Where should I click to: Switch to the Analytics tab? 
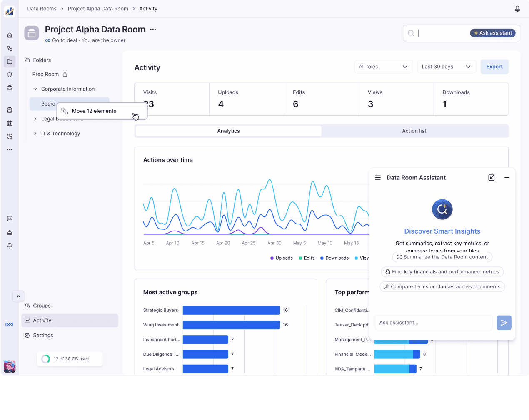pyautogui.click(x=228, y=131)
